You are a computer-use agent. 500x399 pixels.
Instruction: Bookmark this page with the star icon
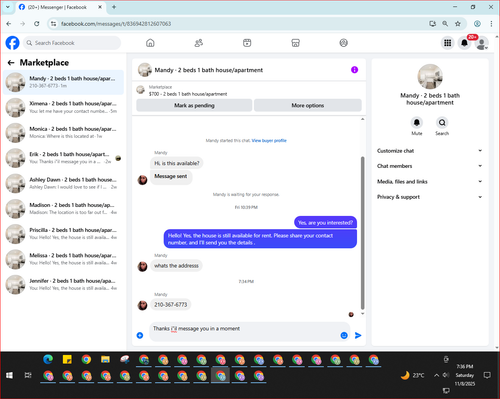tap(458, 24)
